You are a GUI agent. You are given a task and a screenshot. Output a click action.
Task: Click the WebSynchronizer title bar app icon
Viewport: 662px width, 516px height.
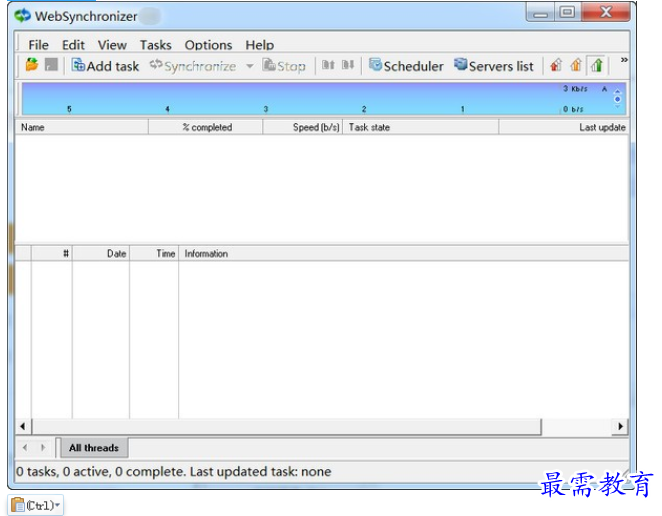tap(22, 16)
